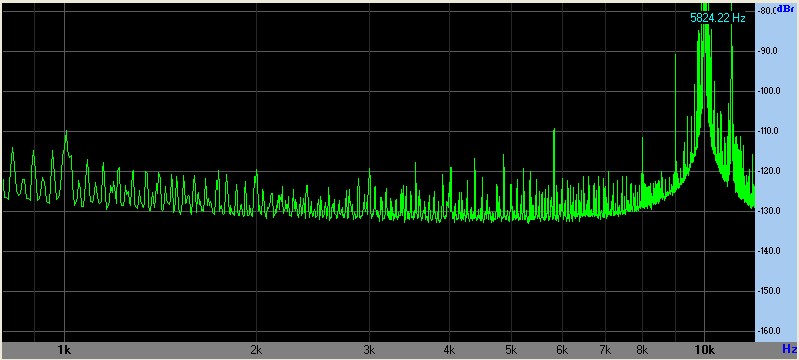Click the spectrum peak at 1k
This screenshot has height=360, width=799.
[66, 133]
